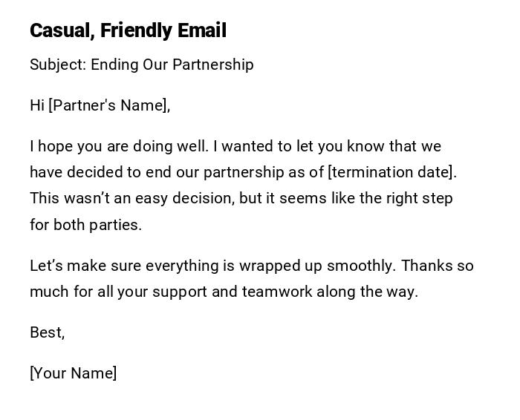Select the [Your Name] signature placeholder
Image resolution: width=520 pixels, height=420 pixels.
[x=73, y=373]
